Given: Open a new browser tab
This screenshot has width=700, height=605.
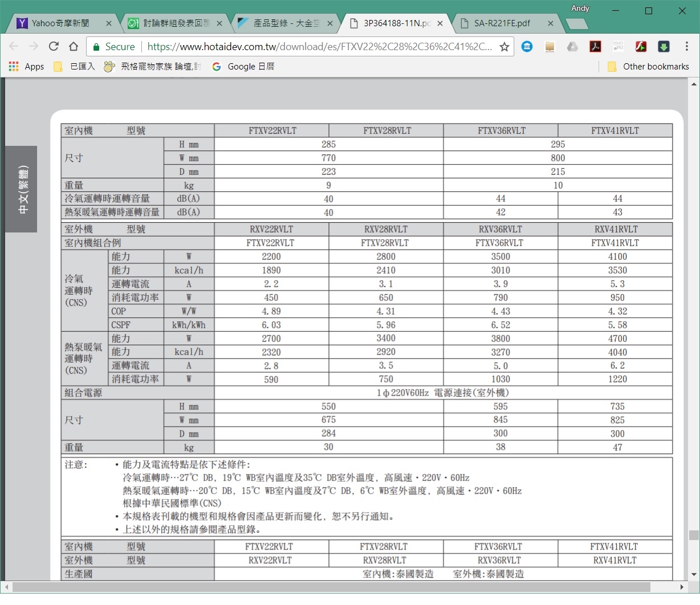Looking at the screenshot, I should pos(577,24).
